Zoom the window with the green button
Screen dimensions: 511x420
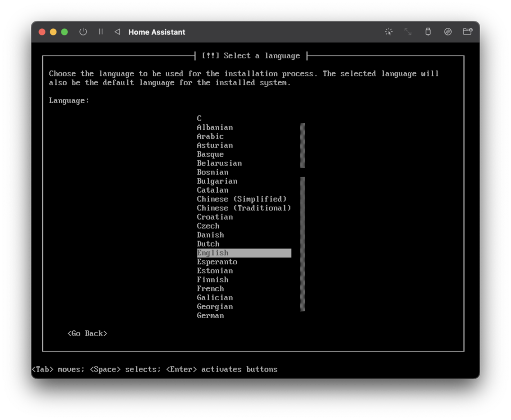pyautogui.click(x=64, y=32)
